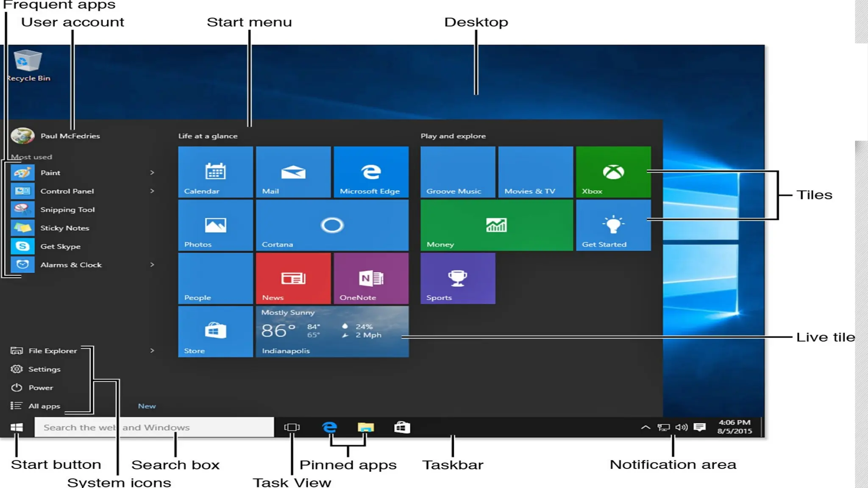Expand the Alarms & Clock jump list arrow
This screenshot has height=488, width=868.
[152, 265]
